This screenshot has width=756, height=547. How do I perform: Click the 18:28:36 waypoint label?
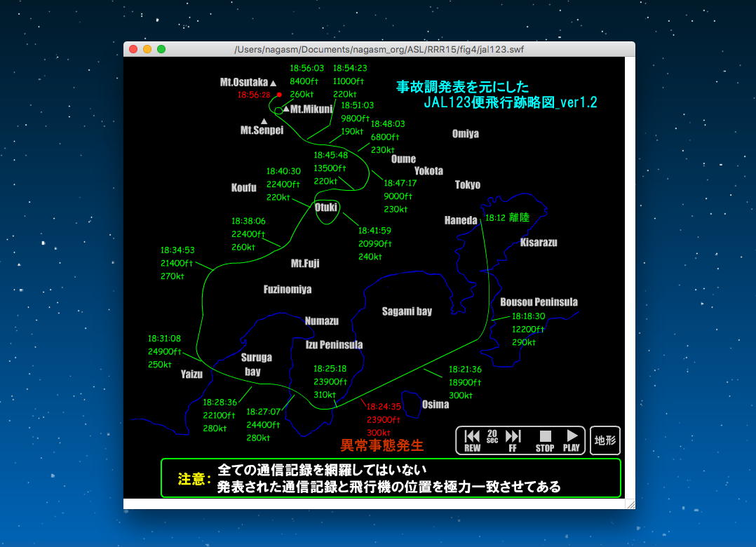(220, 403)
